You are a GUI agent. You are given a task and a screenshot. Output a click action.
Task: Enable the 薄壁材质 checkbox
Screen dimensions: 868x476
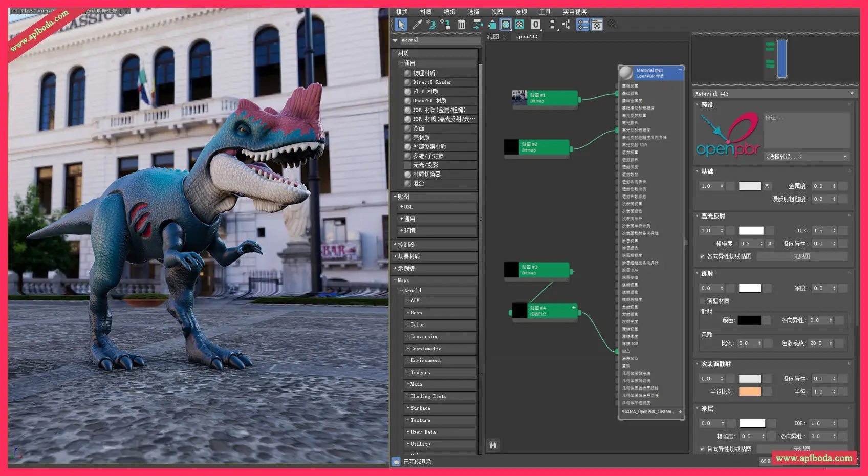[702, 301]
